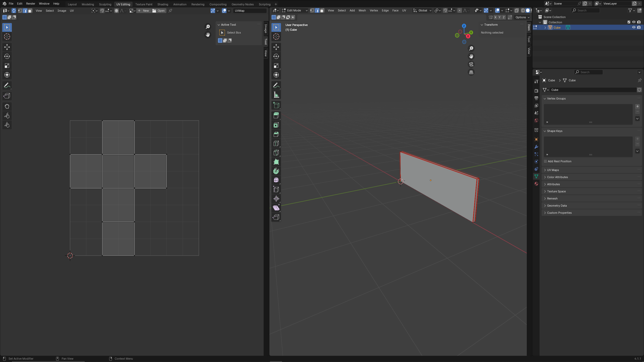Viewport: 644px width, 362px height.
Task: Click the New image button
Action: (x=144, y=11)
